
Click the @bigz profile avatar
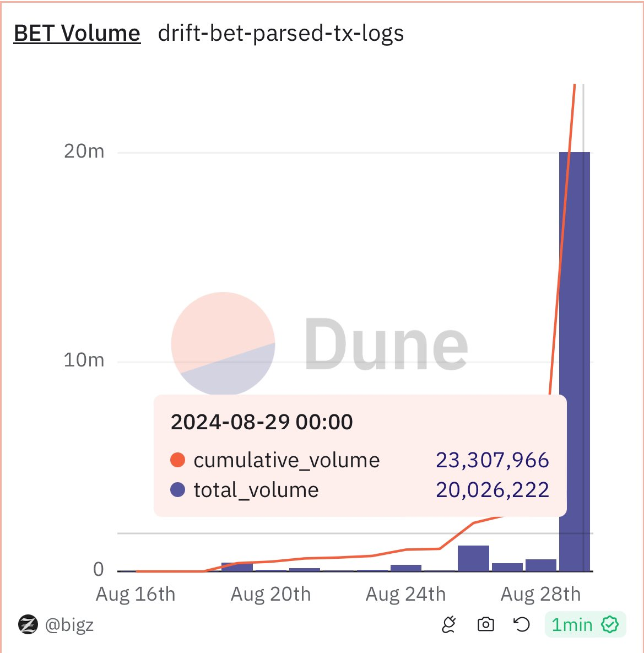28,625
